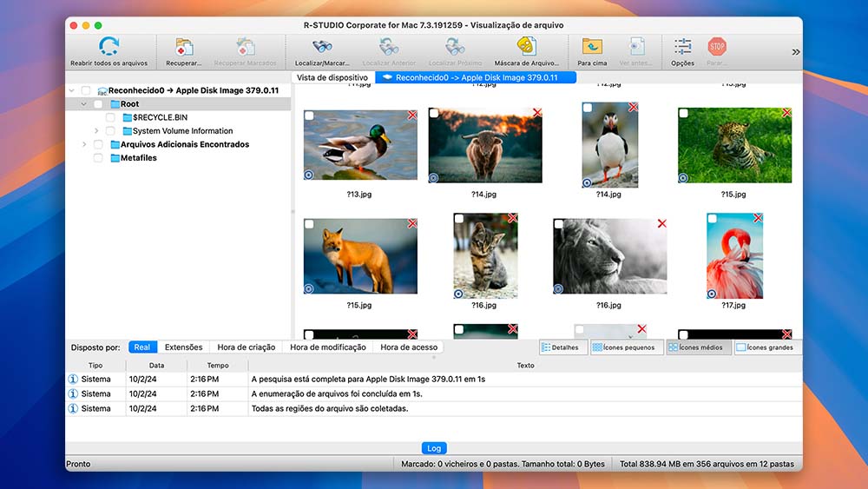Sort by Extensões
The height and width of the screenshot is (489, 868).
point(184,347)
